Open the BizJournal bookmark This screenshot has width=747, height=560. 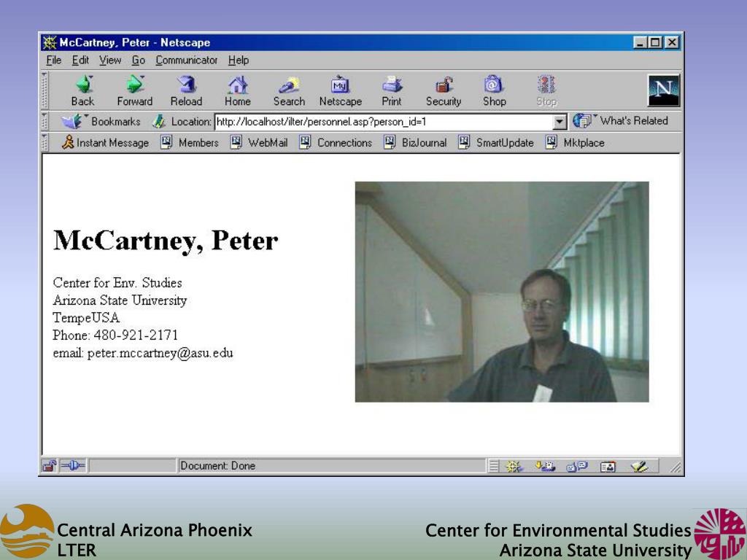(415, 142)
